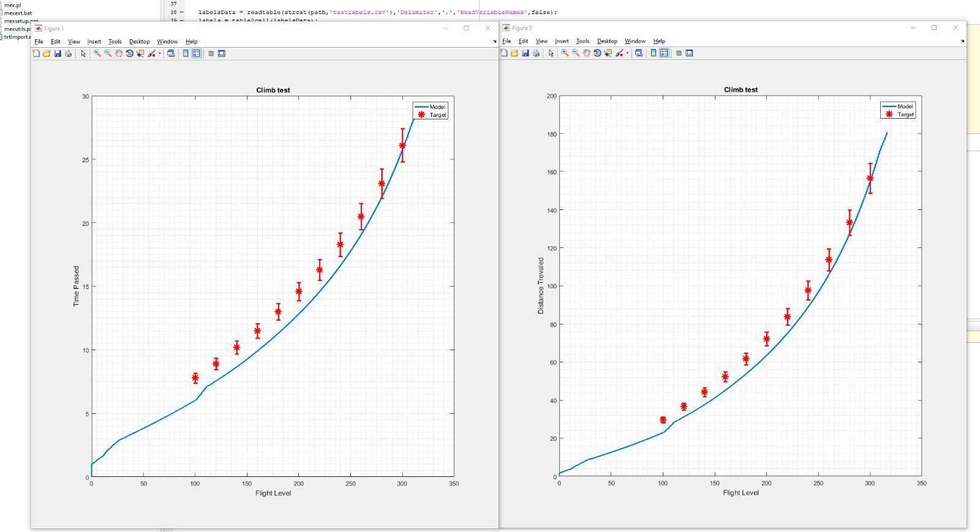Click Hide Plot Tools icon in Figure 3
The image size is (980, 532).
(x=679, y=53)
